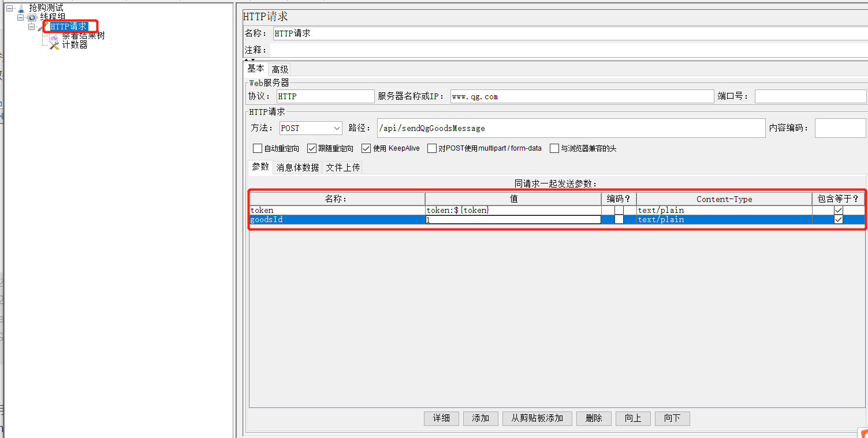
Task: Disable the 跟随重定向 checkbox
Action: (x=312, y=148)
